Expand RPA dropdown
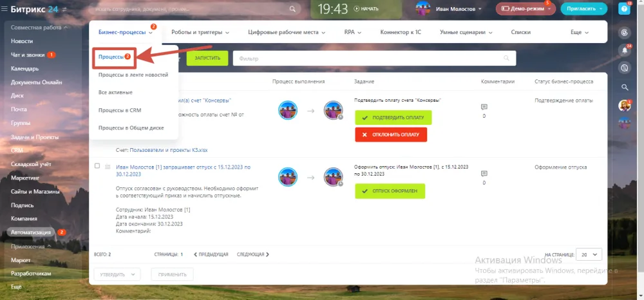Image resolution: width=644 pixels, height=300 pixels. pos(353,32)
